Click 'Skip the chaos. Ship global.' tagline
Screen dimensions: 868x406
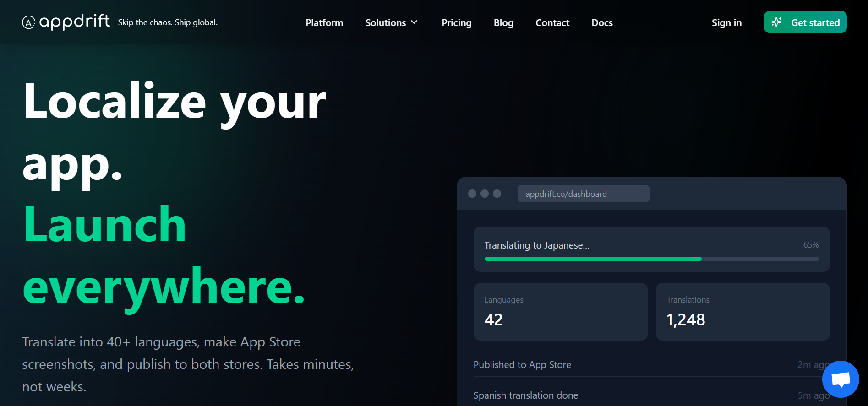click(168, 22)
